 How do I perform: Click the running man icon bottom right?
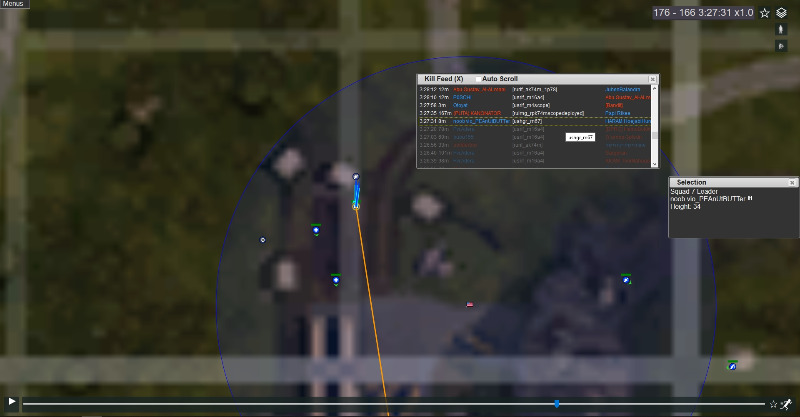[x=787, y=404]
